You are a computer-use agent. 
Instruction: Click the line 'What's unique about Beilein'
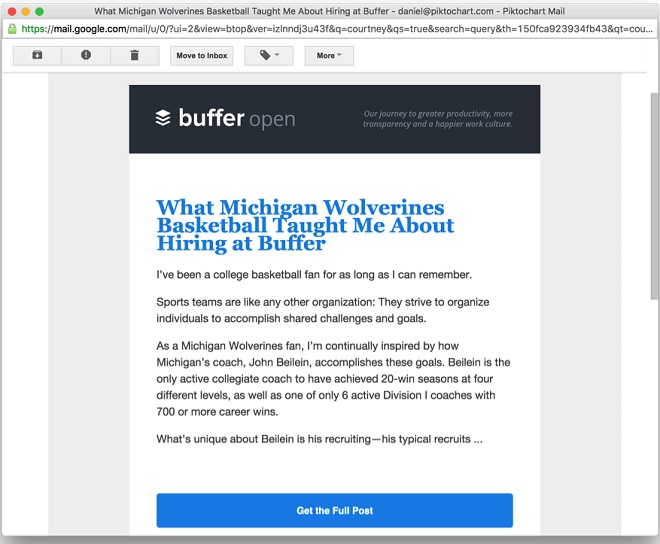pyautogui.click(x=319, y=439)
